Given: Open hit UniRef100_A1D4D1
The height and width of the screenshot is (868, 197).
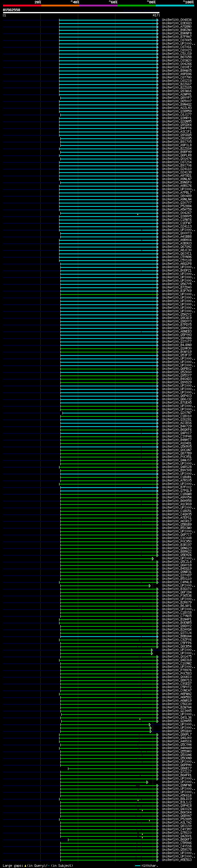Looking at the screenshot, I should click(x=177, y=443).
